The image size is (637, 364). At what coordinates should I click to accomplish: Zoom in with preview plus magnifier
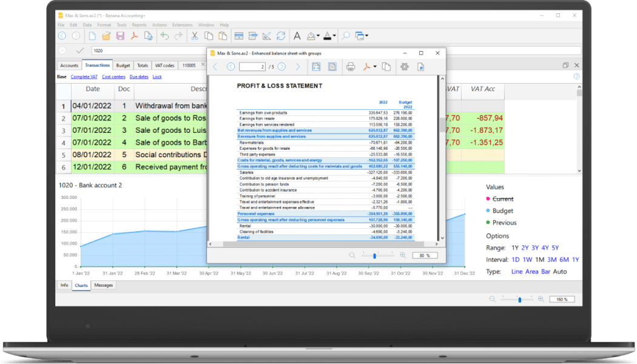(x=403, y=255)
